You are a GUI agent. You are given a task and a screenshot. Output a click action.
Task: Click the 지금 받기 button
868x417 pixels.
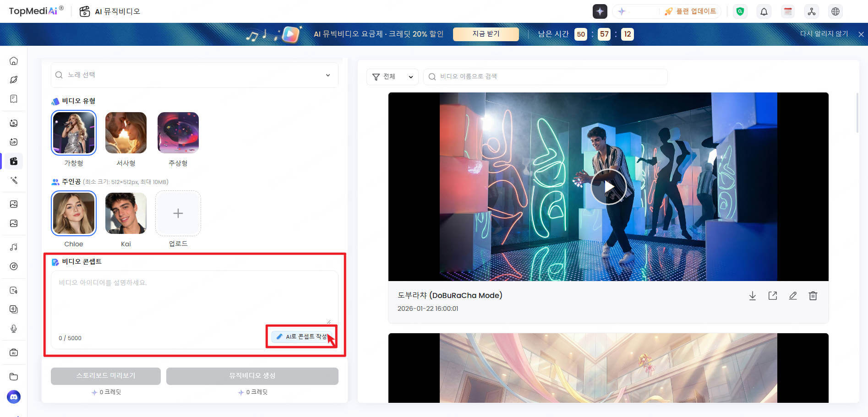point(486,34)
